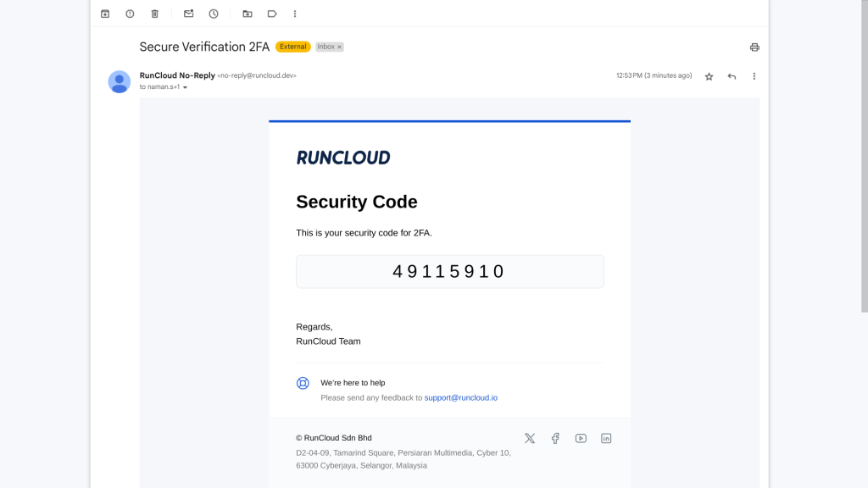Click the 'RunCloud Team' signature text
This screenshot has height=488, width=868.
328,341
